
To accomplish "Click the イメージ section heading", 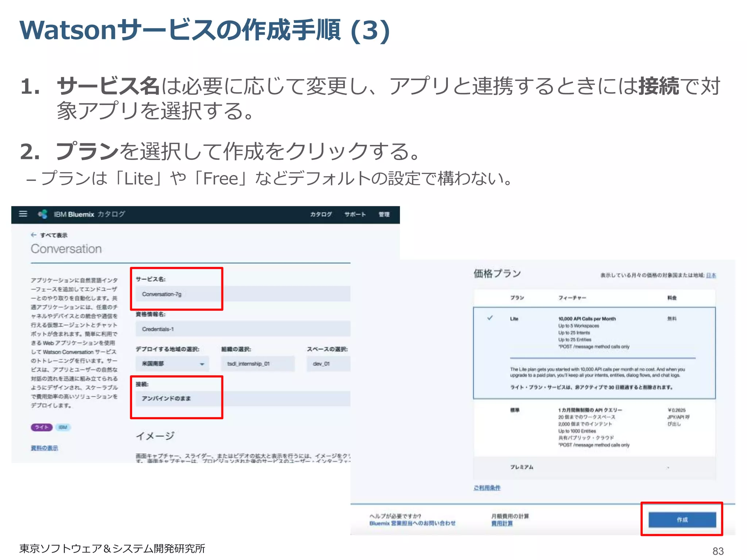I will tap(155, 436).
